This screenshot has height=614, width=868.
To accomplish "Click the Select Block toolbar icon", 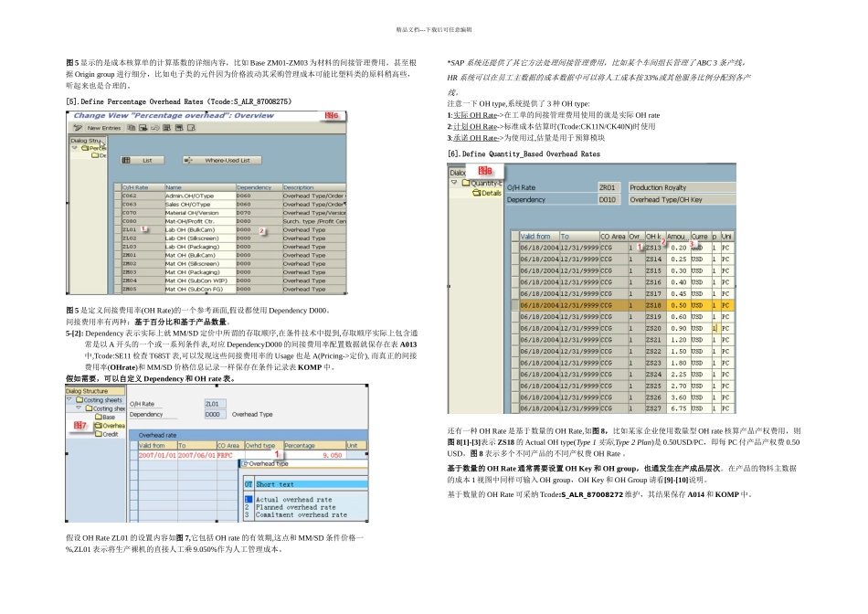I will (x=179, y=128).
